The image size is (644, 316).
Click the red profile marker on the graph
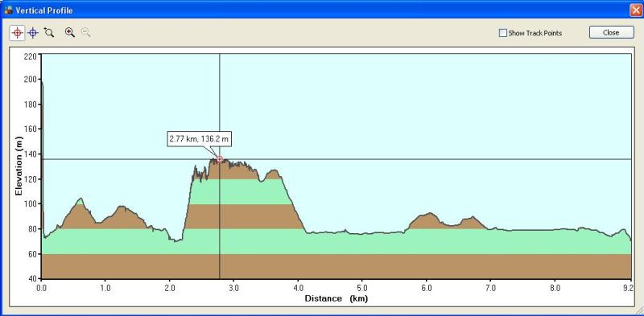coord(220,159)
